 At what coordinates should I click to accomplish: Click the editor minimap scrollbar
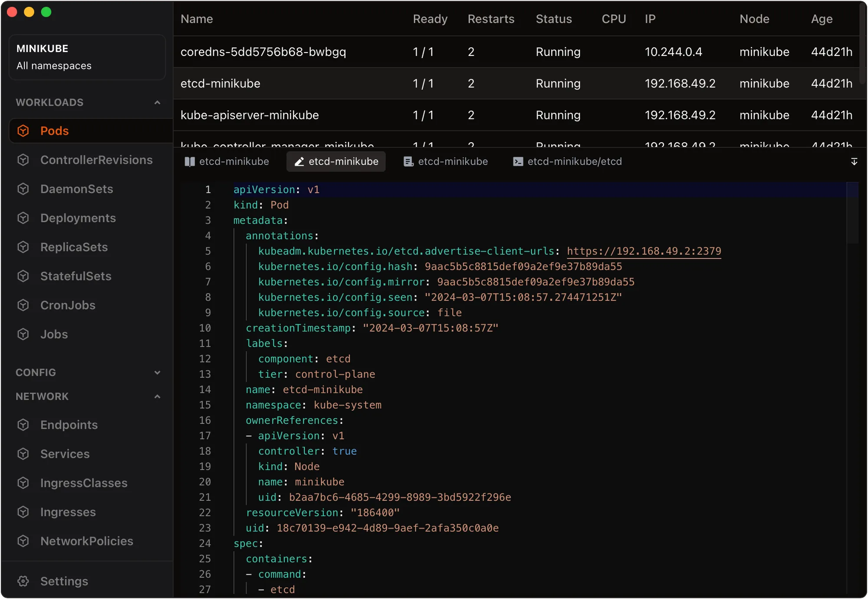pos(852,213)
